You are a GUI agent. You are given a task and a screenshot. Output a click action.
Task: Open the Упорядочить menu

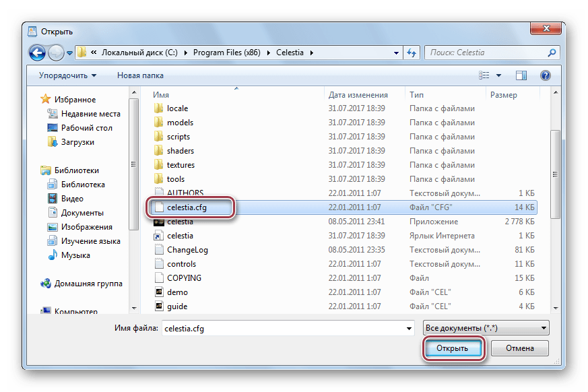(x=67, y=75)
